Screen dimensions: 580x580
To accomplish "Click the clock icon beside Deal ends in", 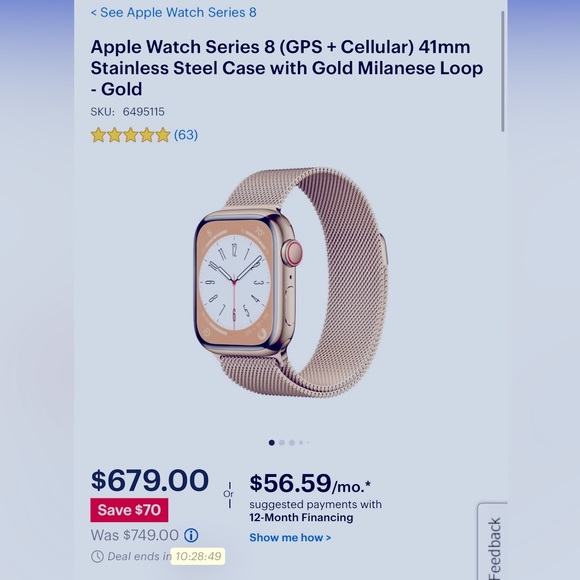I will (97, 556).
